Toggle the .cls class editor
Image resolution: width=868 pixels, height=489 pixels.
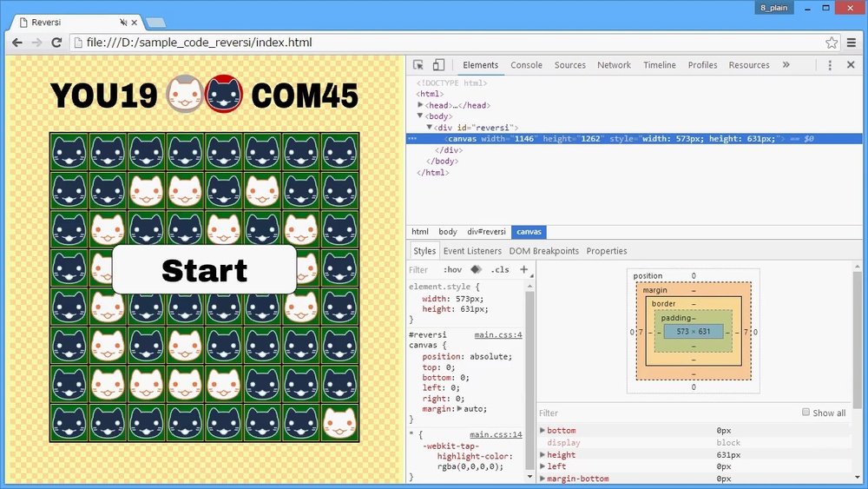point(500,270)
